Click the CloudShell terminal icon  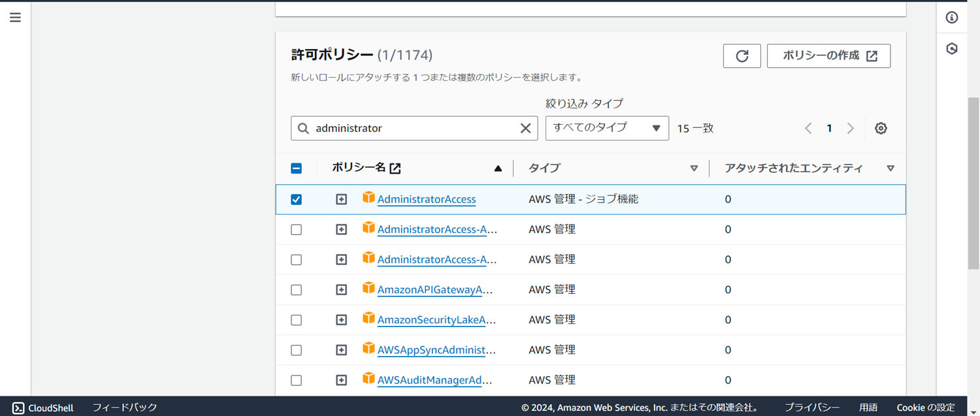tap(18, 408)
